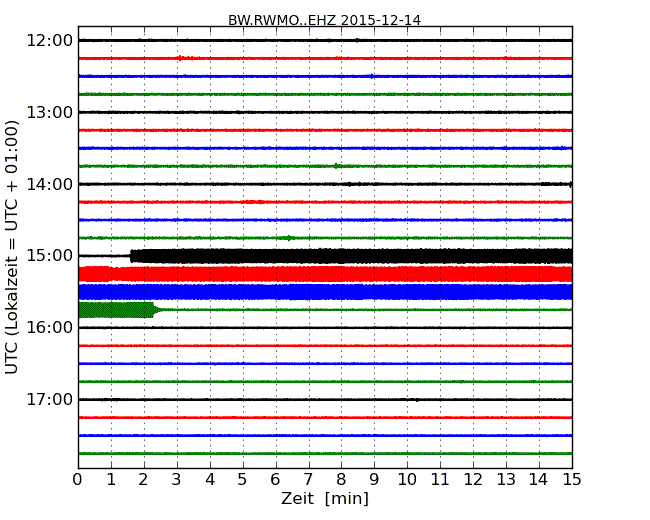Click the x-axis label Zeit [min]
Viewport: 650px width, 520px height.
325,498
